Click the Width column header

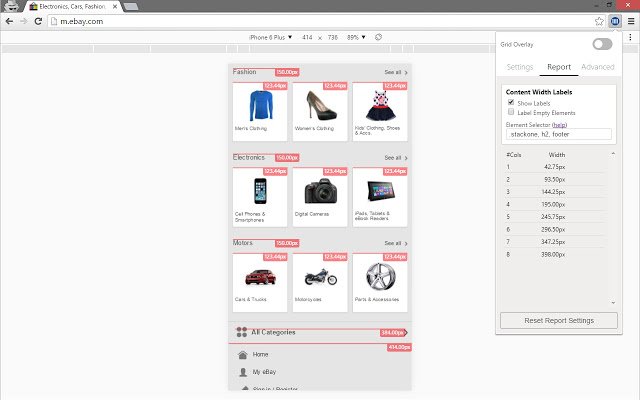point(557,155)
